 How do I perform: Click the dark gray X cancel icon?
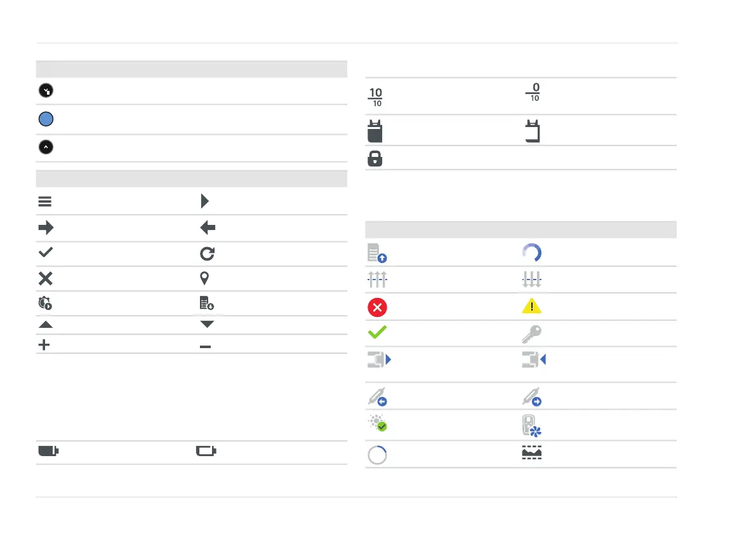pyautogui.click(x=46, y=279)
